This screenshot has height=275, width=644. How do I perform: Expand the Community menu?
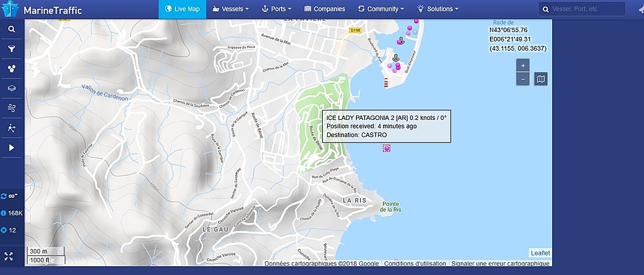pyautogui.click(x=380, y=9)
